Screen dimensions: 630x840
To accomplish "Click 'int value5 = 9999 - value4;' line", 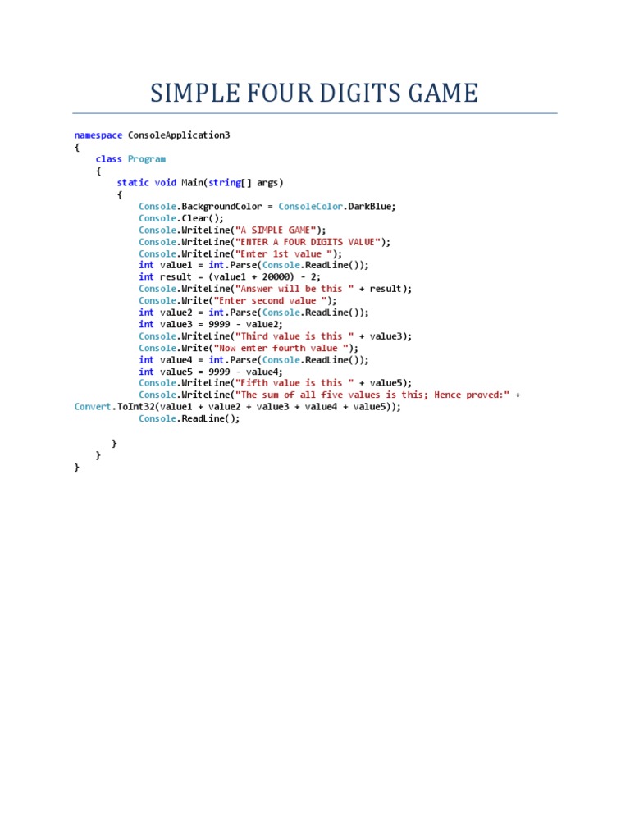I will click(x=211, y=372).
